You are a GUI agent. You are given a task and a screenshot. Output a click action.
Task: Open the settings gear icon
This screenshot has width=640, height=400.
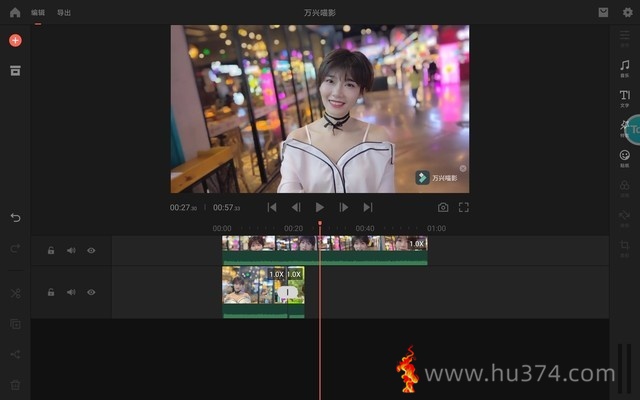[628, 12]
